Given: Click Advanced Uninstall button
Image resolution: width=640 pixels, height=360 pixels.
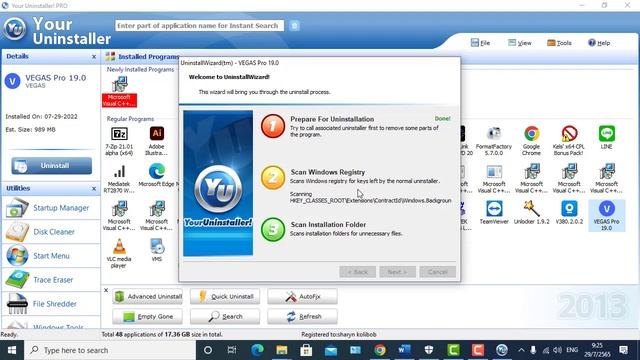Looking at the screenshot, I should tap(147, 296).
